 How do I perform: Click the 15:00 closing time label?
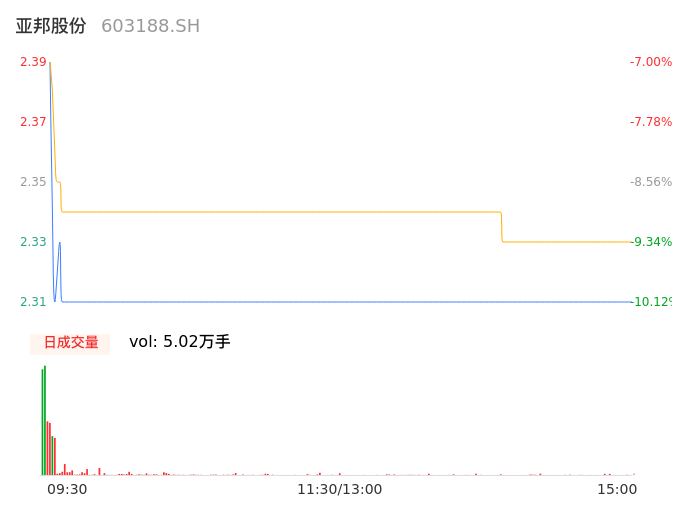pyautogui.click(x=616, y=489)
